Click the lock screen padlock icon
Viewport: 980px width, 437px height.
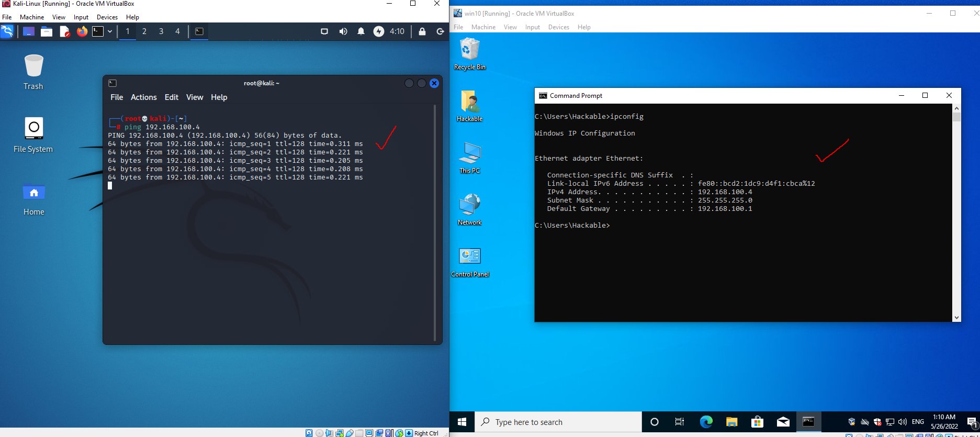click(422, 31)
